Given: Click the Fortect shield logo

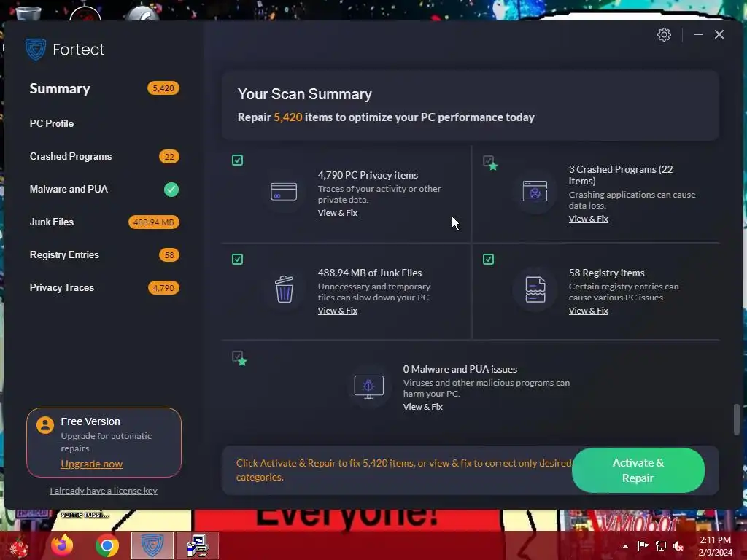Looking at the screenshot, I should tap(35, 50).
